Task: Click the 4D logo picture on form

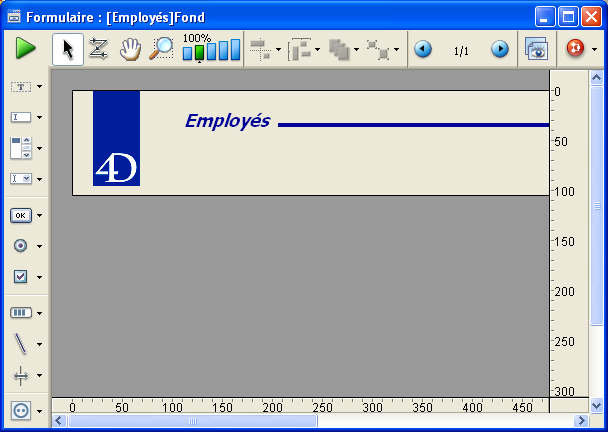Action: 116,138
